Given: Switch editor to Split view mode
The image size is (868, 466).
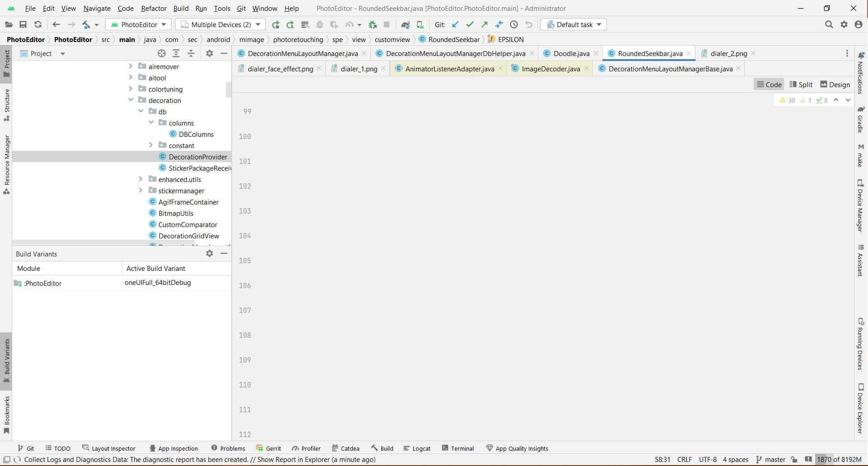Looking at the screenshot, I should point(801,84).
